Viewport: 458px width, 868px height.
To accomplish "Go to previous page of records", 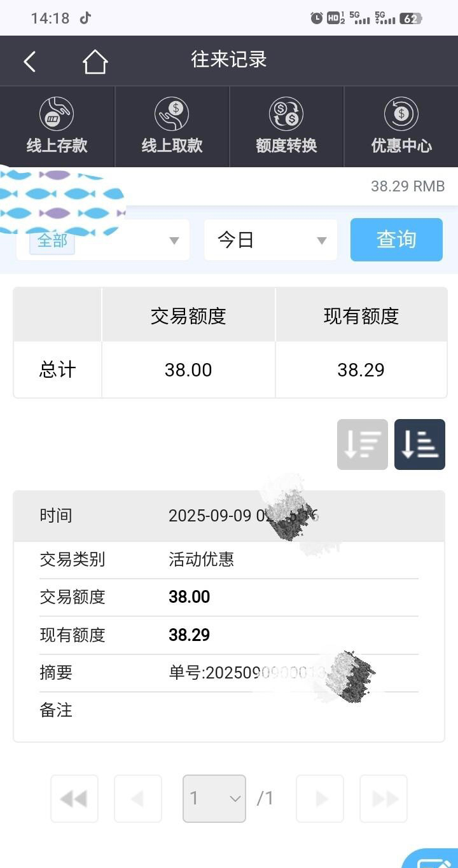I will 137,798.
